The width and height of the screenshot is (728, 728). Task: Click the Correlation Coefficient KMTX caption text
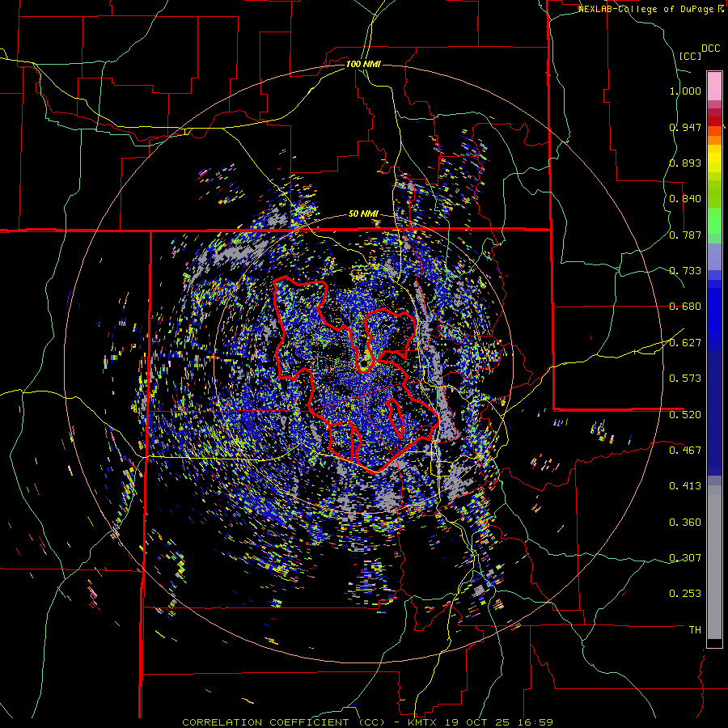point(367,722)
